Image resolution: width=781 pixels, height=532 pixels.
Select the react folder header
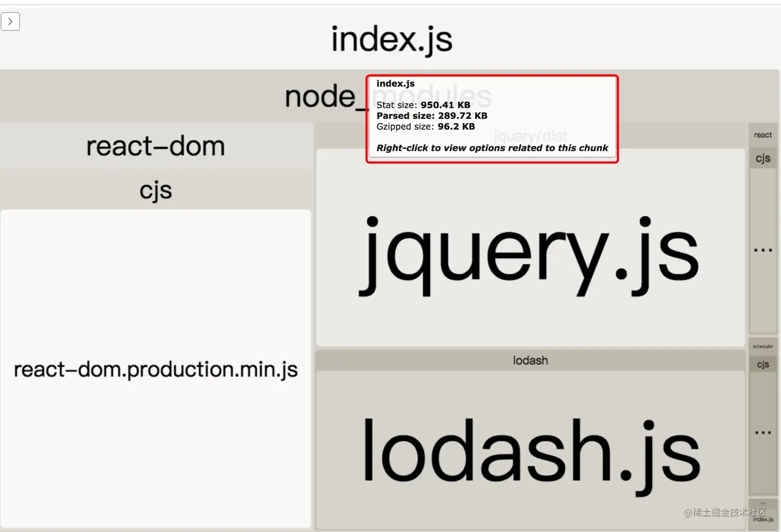click(762, 135)
